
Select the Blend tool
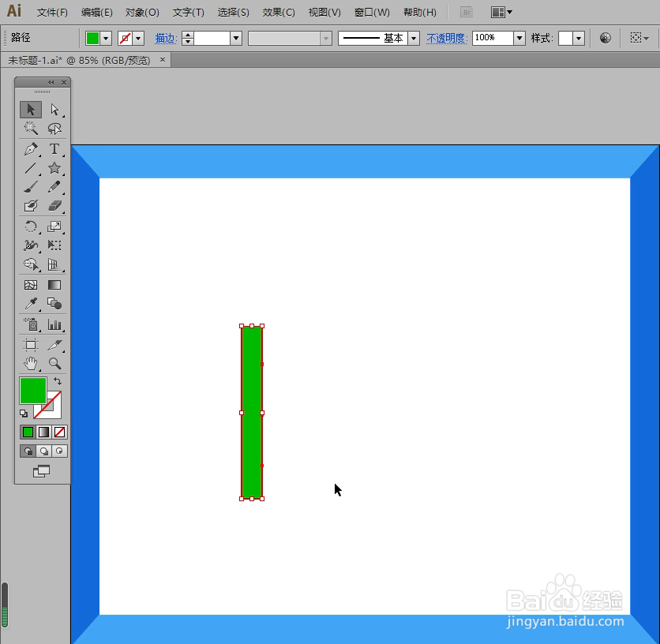tap(54, 304)
